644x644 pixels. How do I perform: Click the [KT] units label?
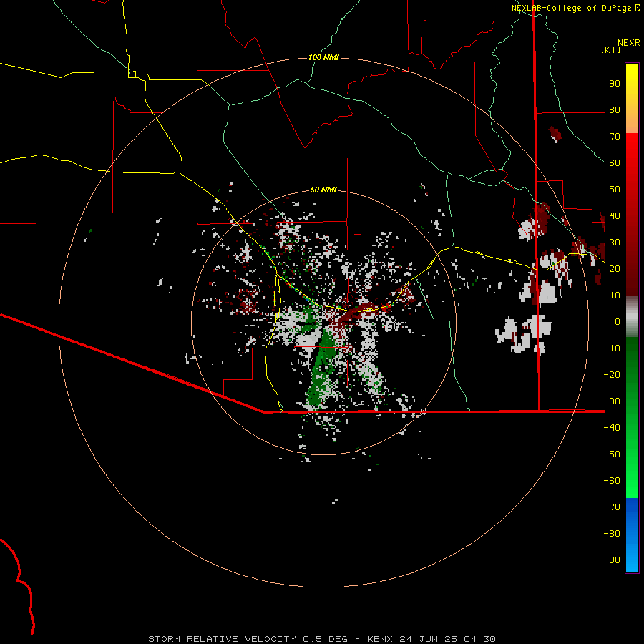coord(610,49)
